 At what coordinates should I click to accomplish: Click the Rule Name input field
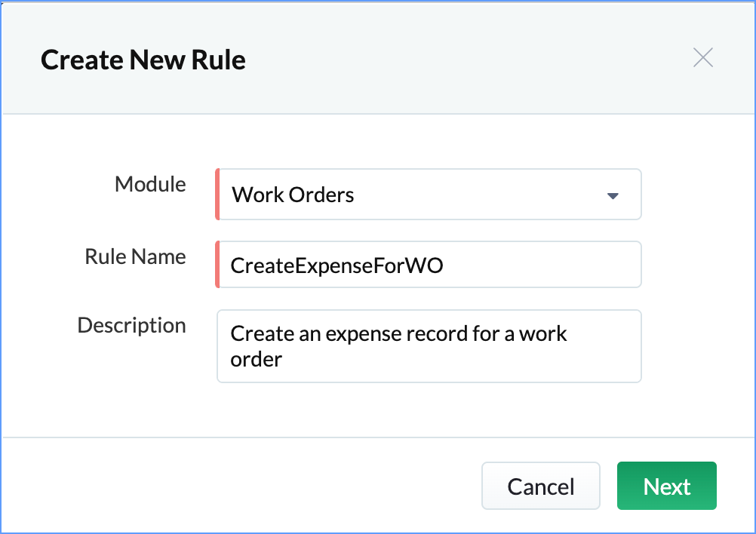429,265
